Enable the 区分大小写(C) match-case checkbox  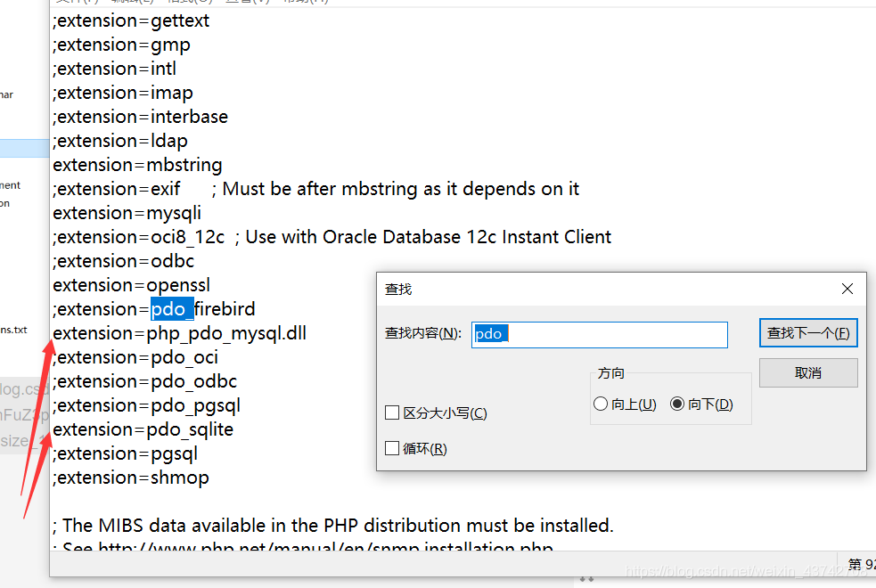(392, 412)
